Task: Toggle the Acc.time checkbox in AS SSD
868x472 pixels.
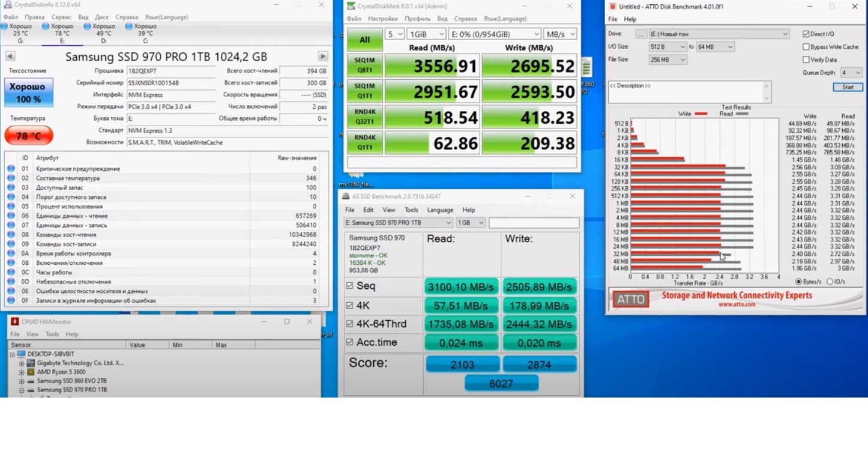Action: [x=349, y=342]
